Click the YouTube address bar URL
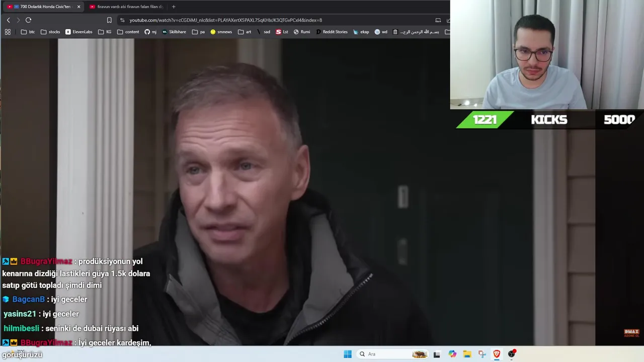 coord(225,20)
